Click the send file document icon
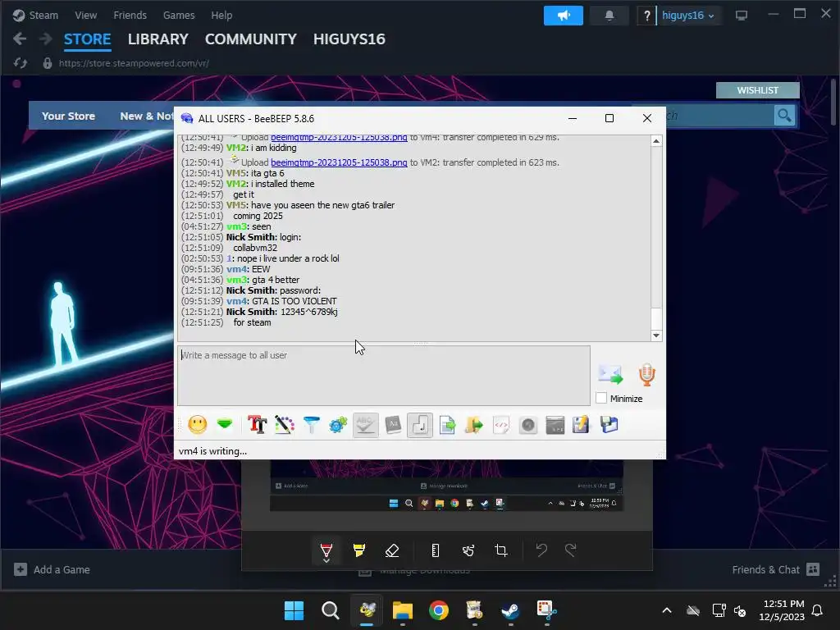 click(x=447, y=426)
